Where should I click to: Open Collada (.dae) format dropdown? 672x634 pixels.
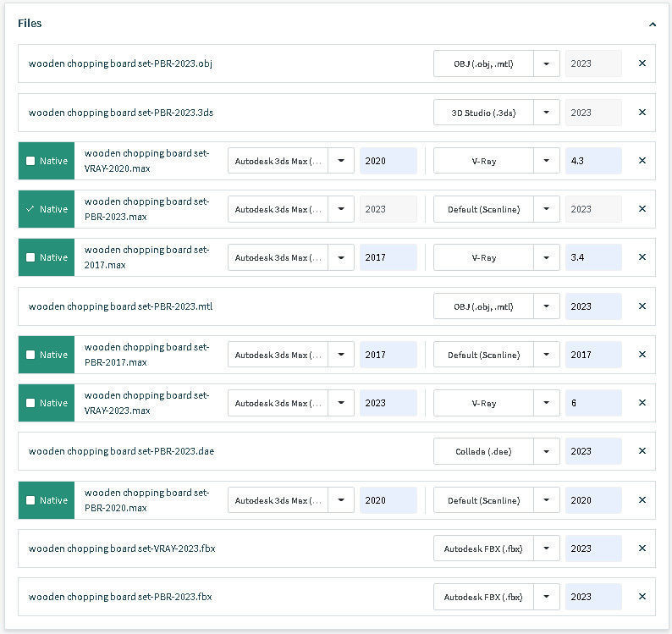pos(547,451)
